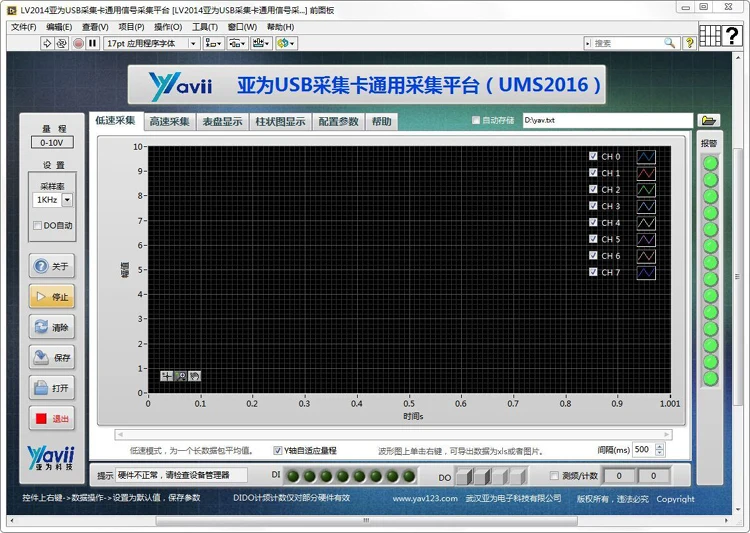Screen dimensions: 750x533
Task: Click the Run arrow toolbar icon
Action: click(x=47, y=44)
